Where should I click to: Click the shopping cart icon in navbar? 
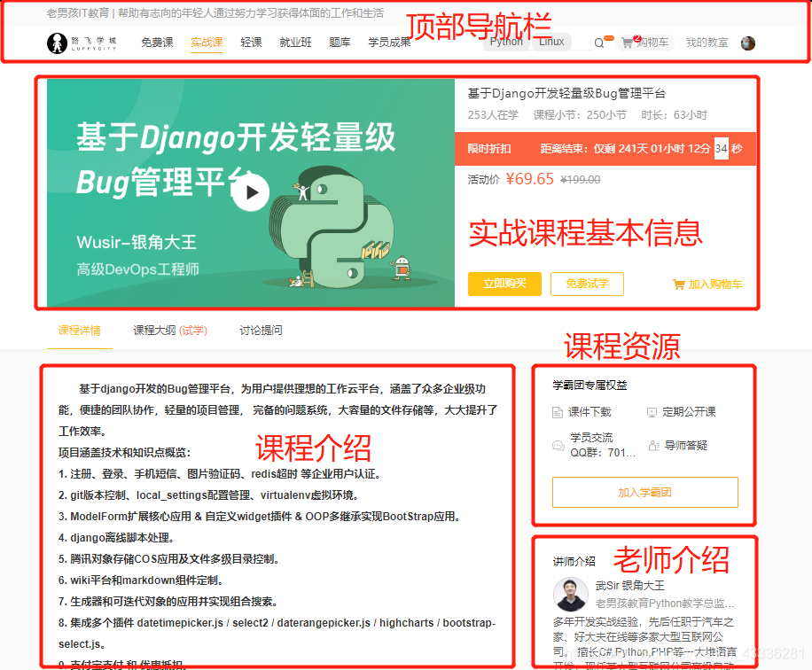pyautogui.click(x=627, y=43)
